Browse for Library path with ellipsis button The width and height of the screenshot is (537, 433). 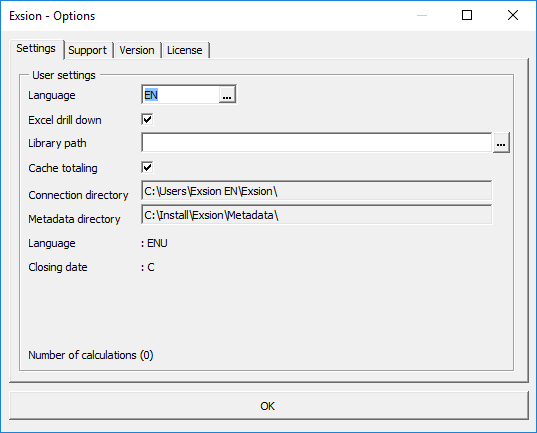click(x=501, y=143)
